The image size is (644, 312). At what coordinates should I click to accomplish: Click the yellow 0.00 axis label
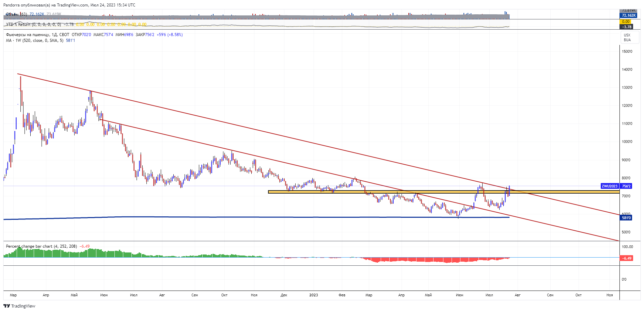pyautogui.click(x=626, y=21)
